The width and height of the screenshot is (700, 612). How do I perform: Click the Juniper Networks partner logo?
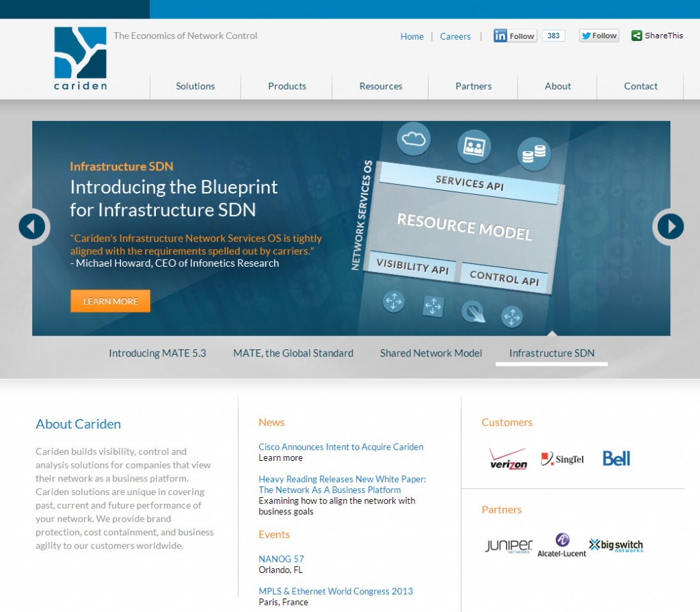pos(507,544)
